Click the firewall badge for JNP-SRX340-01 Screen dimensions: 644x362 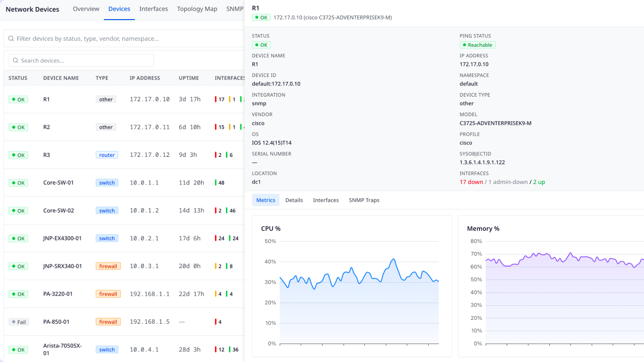click(x=108, y=266)
